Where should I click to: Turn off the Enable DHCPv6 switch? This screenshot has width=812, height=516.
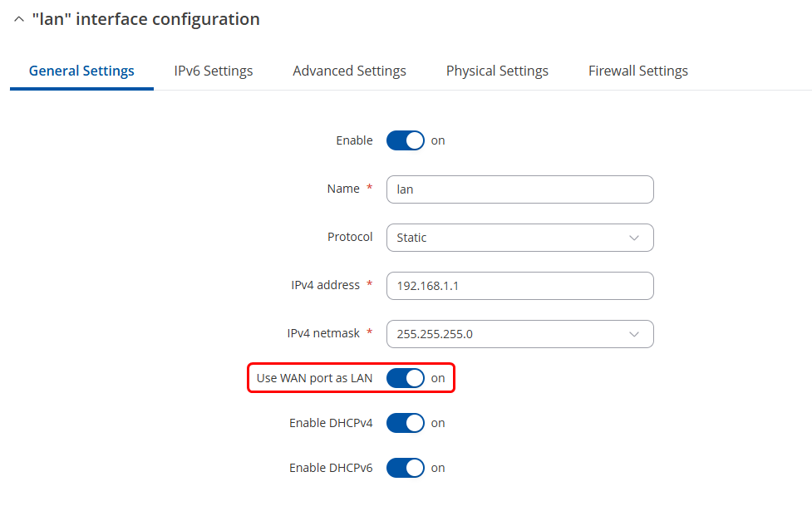(x=406, y=468)
